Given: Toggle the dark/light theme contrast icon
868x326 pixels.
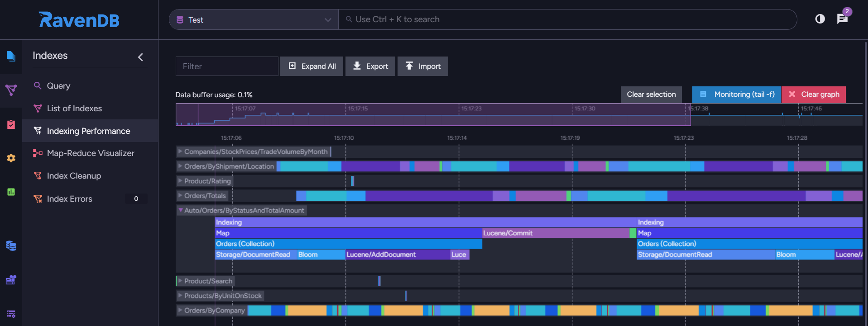Looking at the screenshot, I should [820, 19].
